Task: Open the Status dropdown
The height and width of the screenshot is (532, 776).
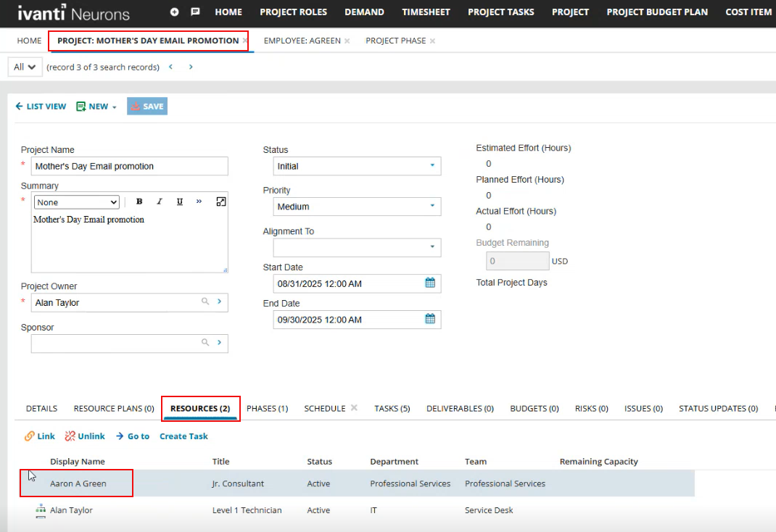Action: (434, 165)
